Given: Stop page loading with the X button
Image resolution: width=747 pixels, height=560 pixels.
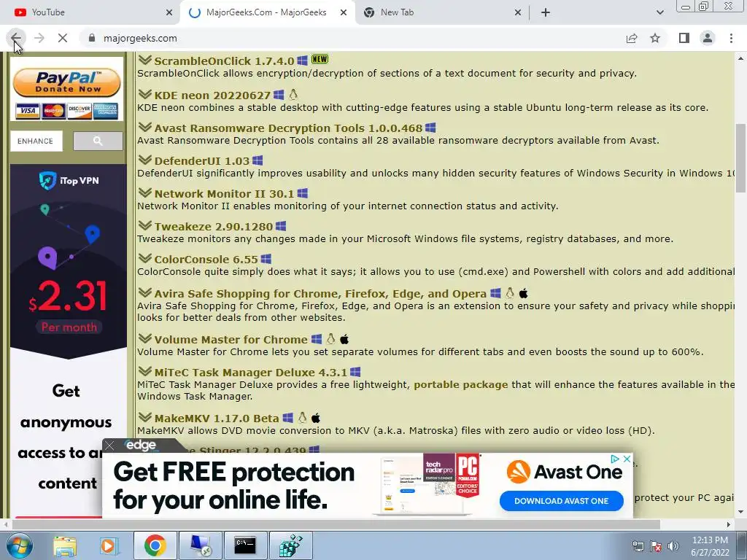Looking at the screenshot, I should coord(63,38).
